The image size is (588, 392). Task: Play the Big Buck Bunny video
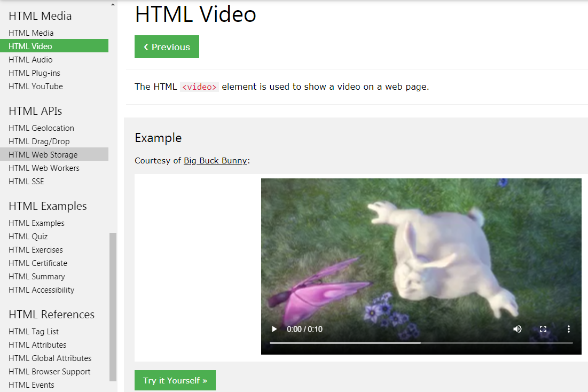click(x=274, y=329)
